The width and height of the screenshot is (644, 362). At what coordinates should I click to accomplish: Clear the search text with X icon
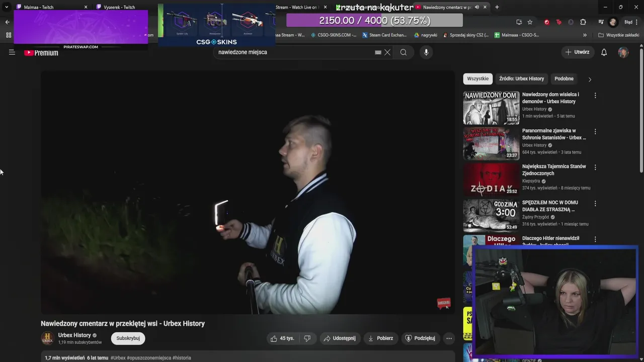point(387,52)
